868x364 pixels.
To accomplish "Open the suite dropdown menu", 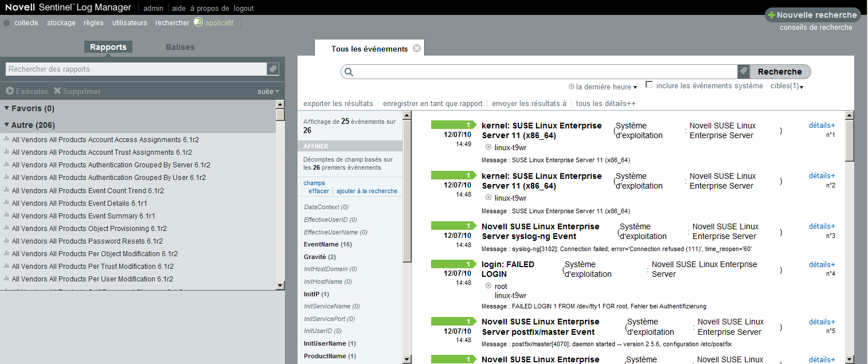I will (x=268, y=91).
